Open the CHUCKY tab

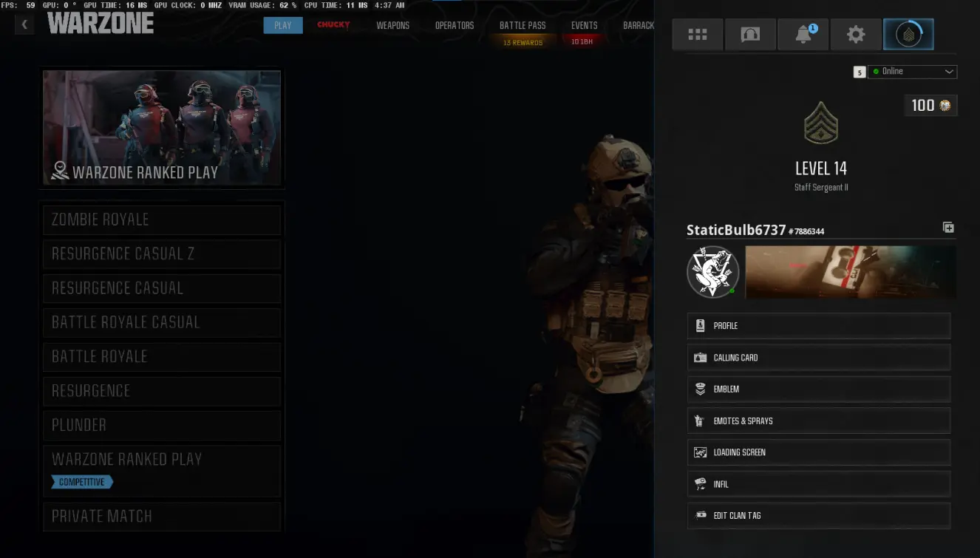click(x=333, y=25)
